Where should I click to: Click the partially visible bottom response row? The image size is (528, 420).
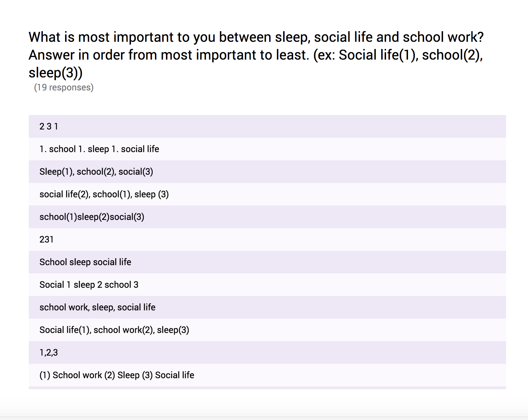tap(267, 388)
